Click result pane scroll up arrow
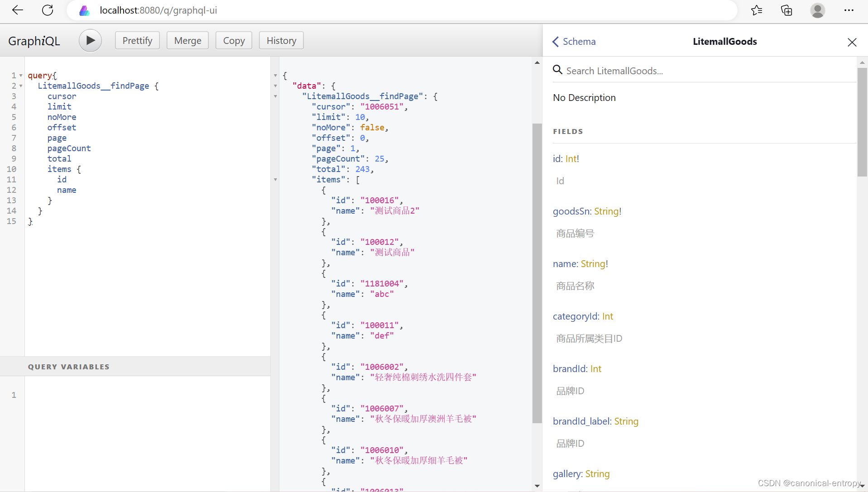Viewport: 868px width, 492px height. coord(537,62)
